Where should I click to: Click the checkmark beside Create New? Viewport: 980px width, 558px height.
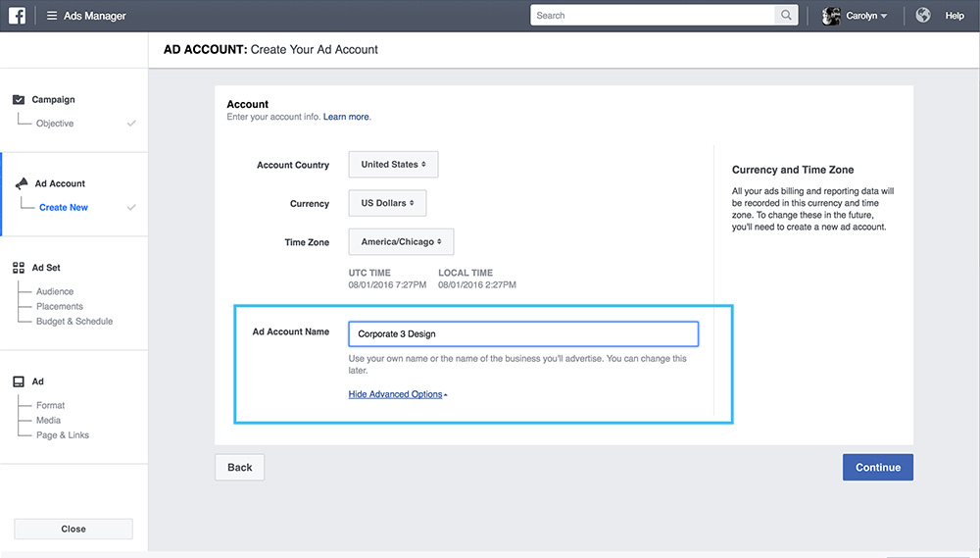pyautogui.click(x=131, y=207)
